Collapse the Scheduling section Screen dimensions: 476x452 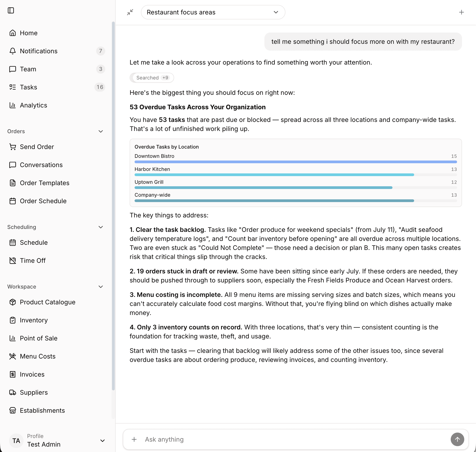pyautogui.click(x=101, y=227)
